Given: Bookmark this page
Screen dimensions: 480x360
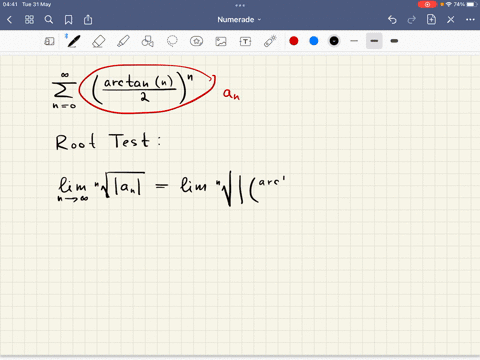Looking at the screenshot, I should 68,20.
